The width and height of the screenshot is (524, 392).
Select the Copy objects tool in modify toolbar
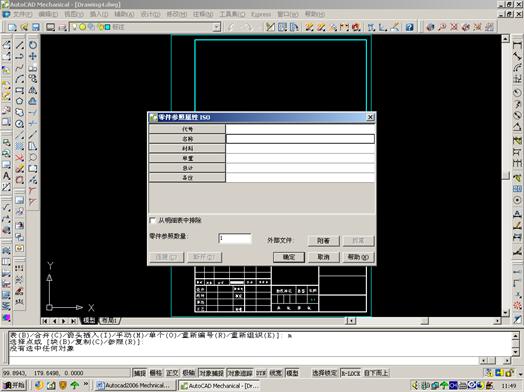[33, 79]
